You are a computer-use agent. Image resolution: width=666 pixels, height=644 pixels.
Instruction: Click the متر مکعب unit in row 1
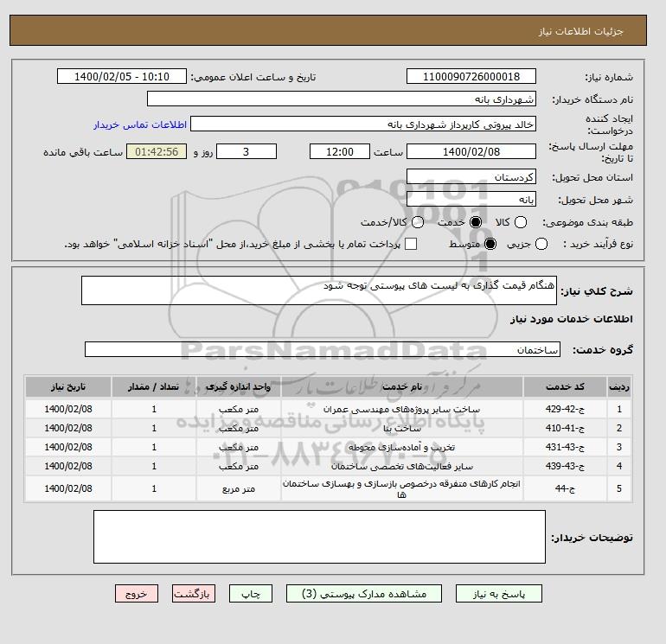click(238, 409)
